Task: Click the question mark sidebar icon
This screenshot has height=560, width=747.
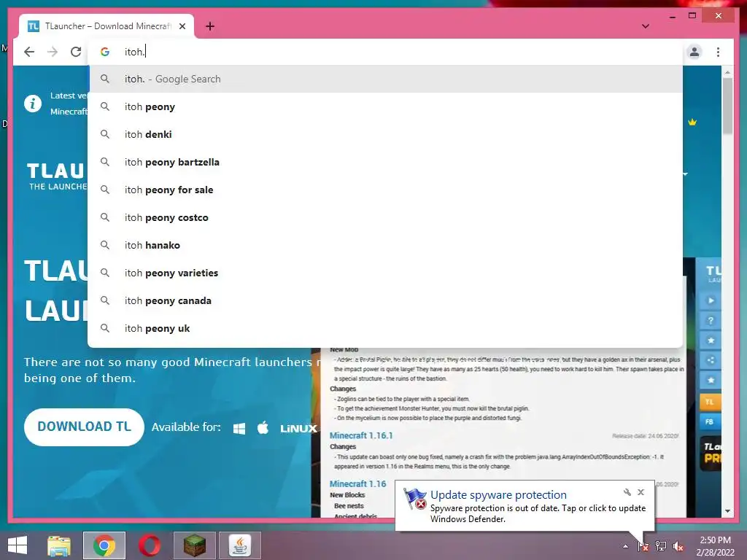Action: [711, 321]
